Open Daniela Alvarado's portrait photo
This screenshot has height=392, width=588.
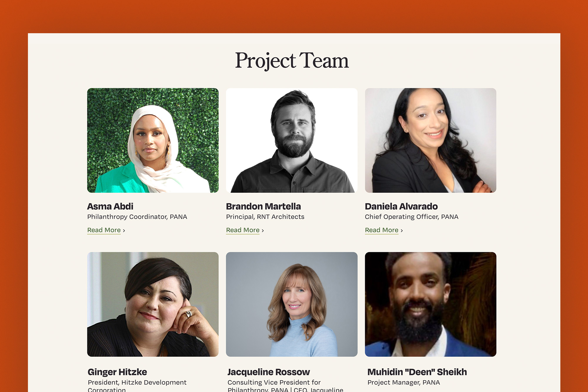[x=431, y=140]
